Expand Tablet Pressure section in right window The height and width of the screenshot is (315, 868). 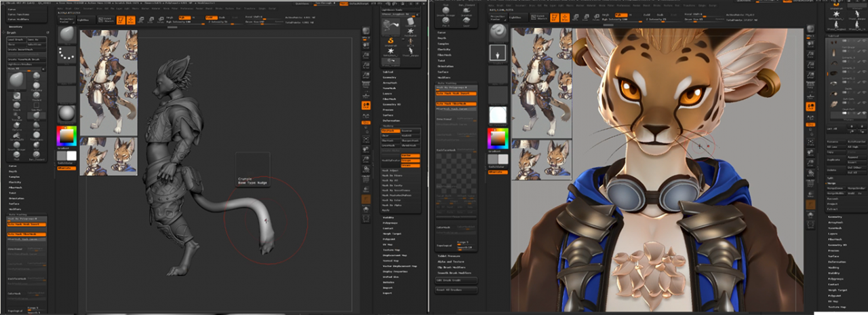(450, 257)
